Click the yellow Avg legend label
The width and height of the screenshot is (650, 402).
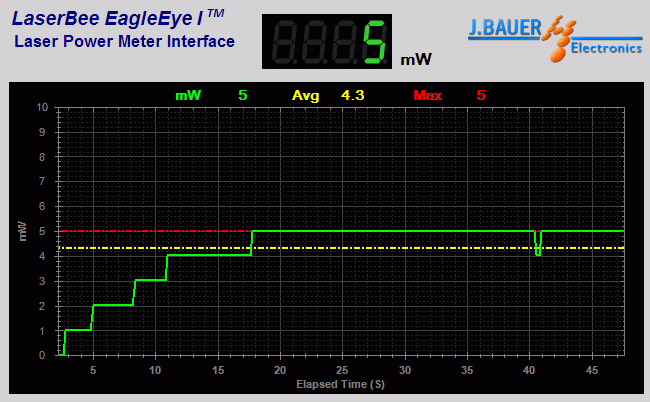(x=306, y=96)
